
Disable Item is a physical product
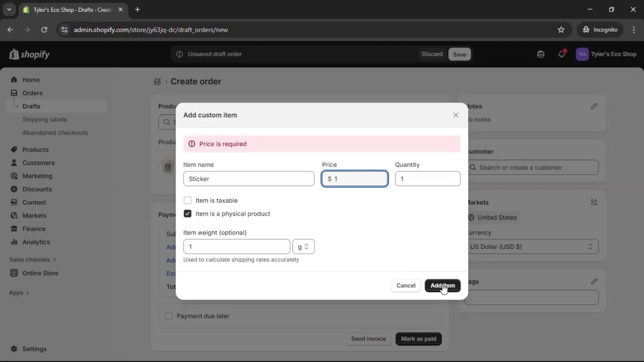(187, 214)
